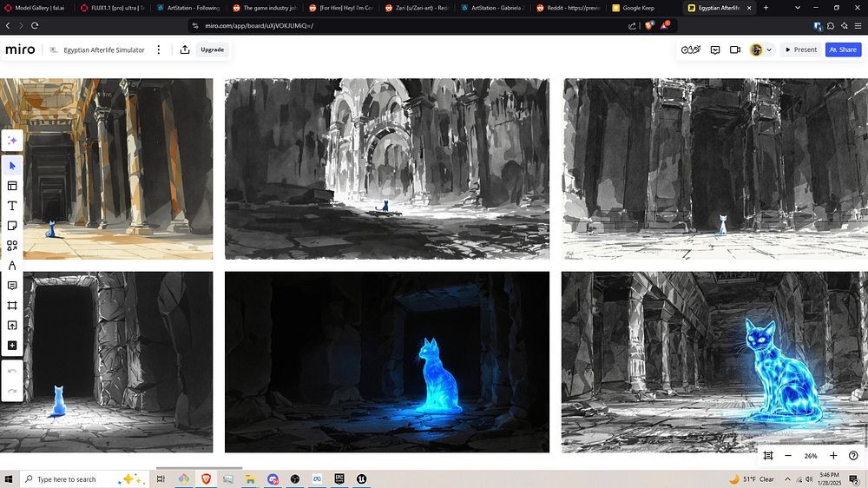This screenshot has height=488, width=868.
Task: Switch to the Model Gallery fal.ai tab
Action: point(36,8)
